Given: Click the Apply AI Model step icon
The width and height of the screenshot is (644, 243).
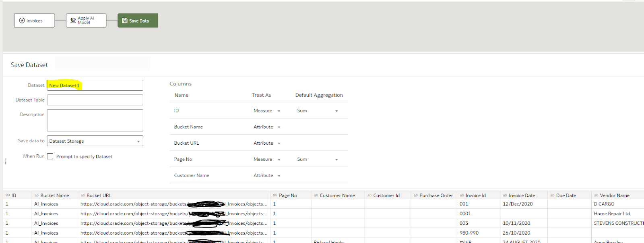Looking at the screenshot, I should click(73, 21).
